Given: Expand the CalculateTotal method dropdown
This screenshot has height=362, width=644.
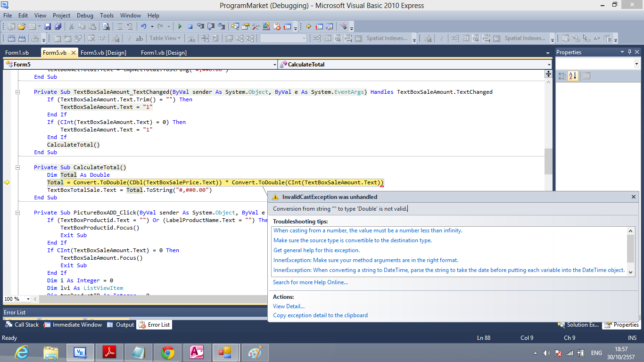Looking at the screenshot, I should point(549,65).
